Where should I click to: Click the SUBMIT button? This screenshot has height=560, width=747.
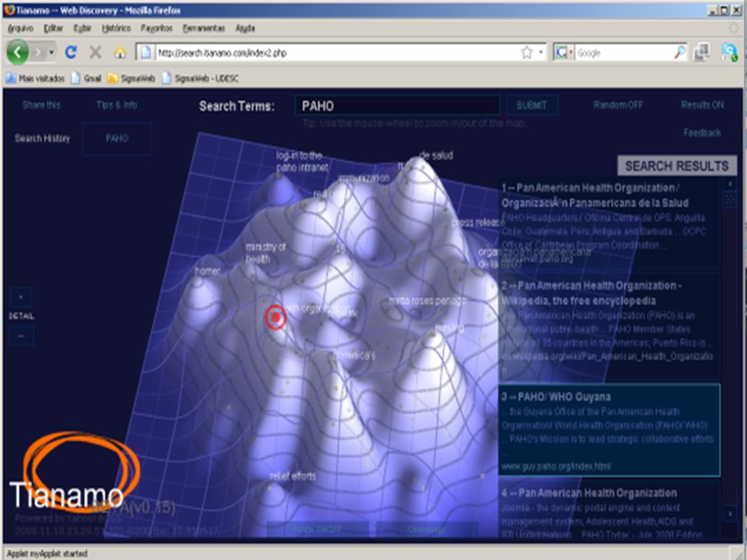click(x=531, y=105)
